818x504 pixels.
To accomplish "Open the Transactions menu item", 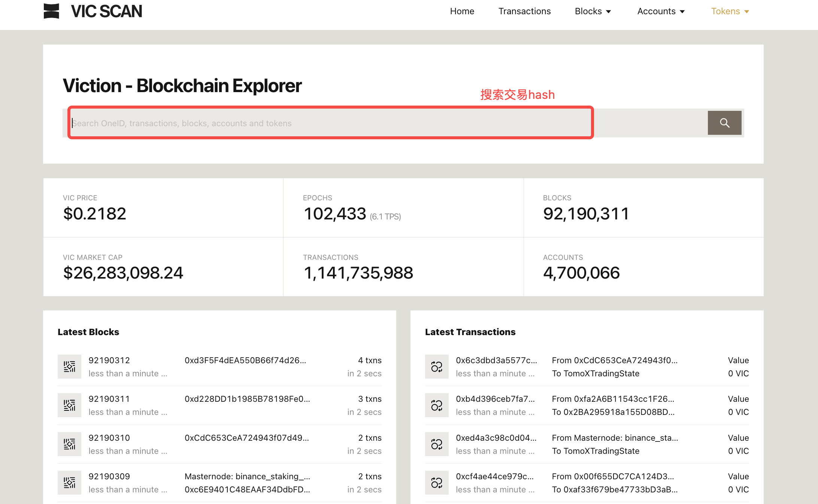I will [524, 11].
